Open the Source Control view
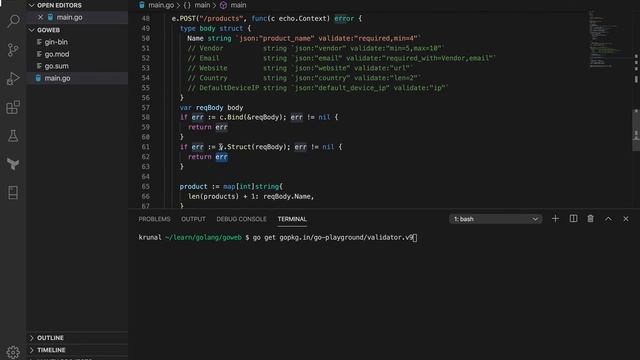Image resolution: width=640 pixels, height=360 pixels. pyautogui.click(x=13, y=50)
